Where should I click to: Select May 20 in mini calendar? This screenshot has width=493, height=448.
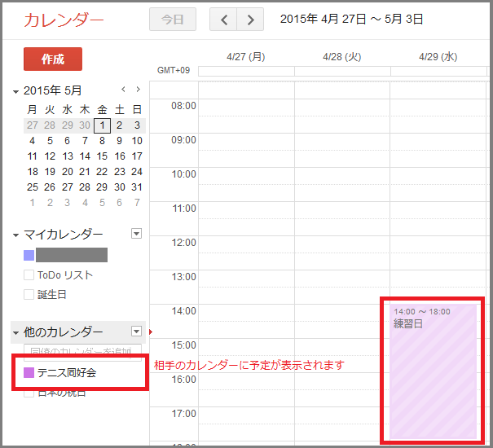(x=68, y=172)
